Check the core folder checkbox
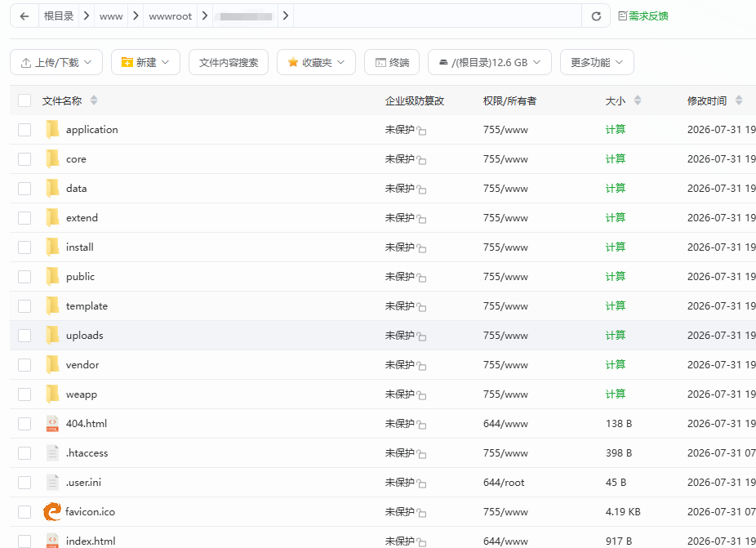The height and width of the screenshot is (548, 756). point(24,159)
